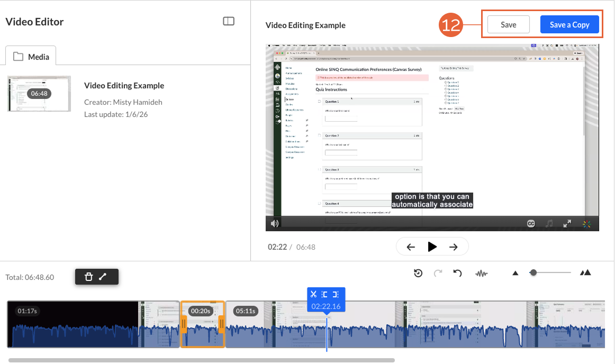Viewport: 615px width, 364px height.
Task: Click the fullscreen icon in the player
Action: coord(567,224)
